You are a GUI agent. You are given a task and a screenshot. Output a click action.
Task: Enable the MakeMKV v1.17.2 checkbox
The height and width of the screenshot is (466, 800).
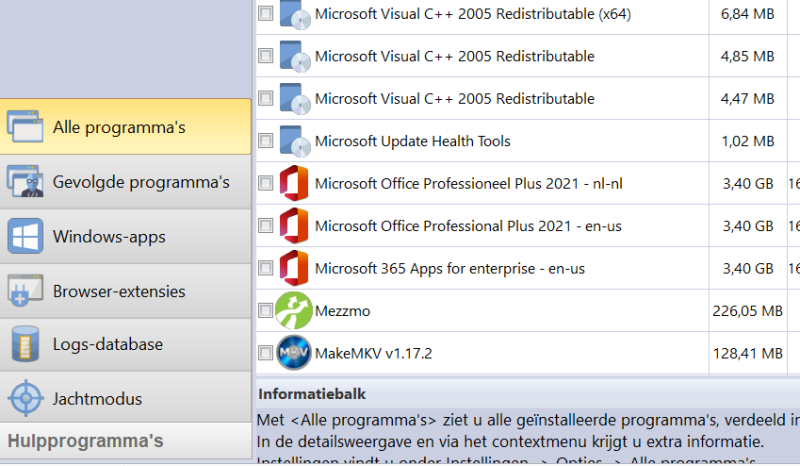point(265,353)
